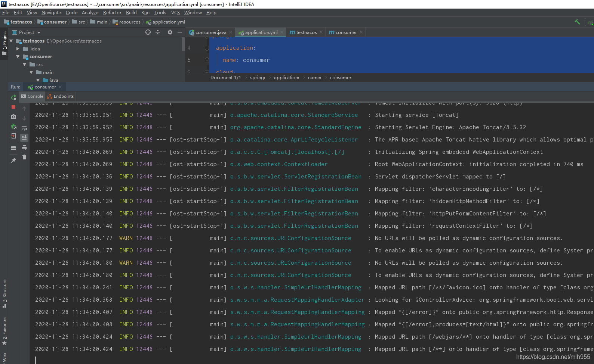Close the testnacos editor tab
The width and height of the screenshot is (594, 364).
point(321,32)
